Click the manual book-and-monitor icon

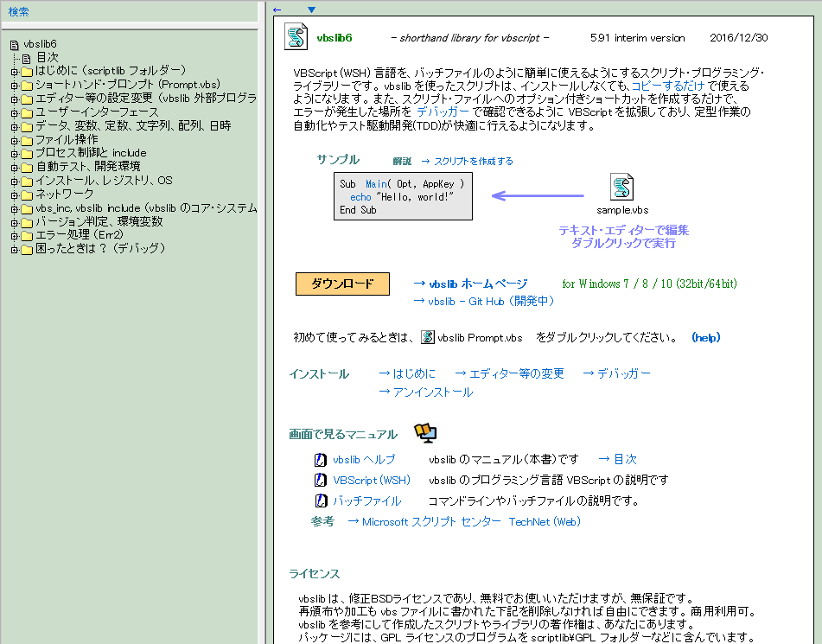pyautogui.click(x=425, y=433)
